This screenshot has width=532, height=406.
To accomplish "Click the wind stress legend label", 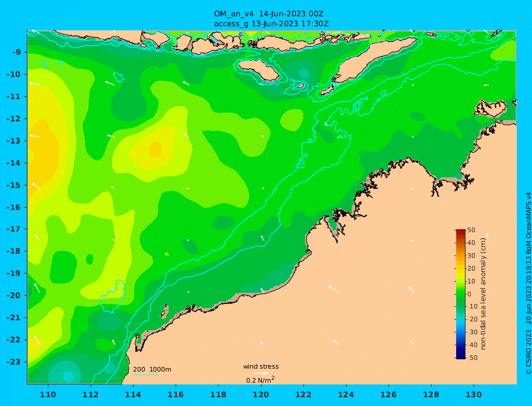I will click(x=261, y=367).
